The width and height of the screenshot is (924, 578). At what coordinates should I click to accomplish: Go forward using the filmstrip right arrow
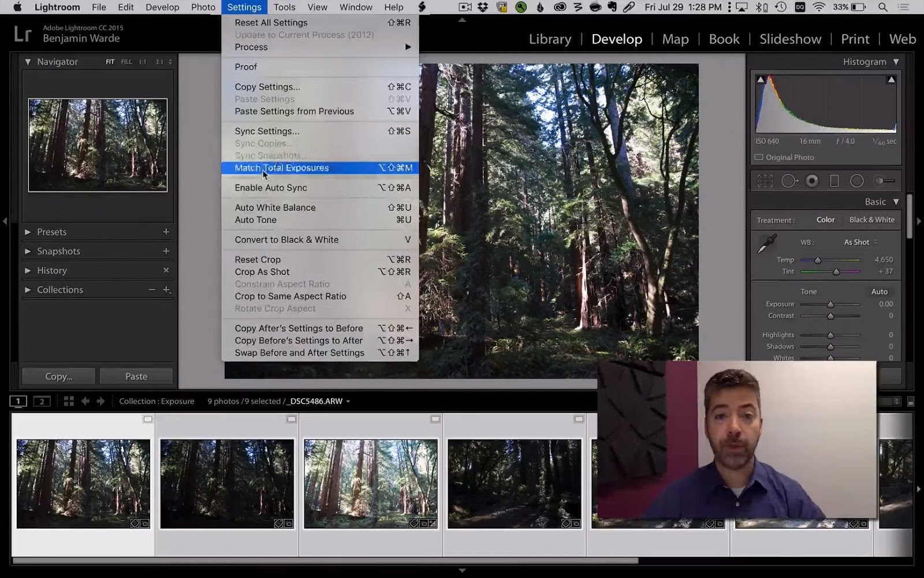point(100,401)
